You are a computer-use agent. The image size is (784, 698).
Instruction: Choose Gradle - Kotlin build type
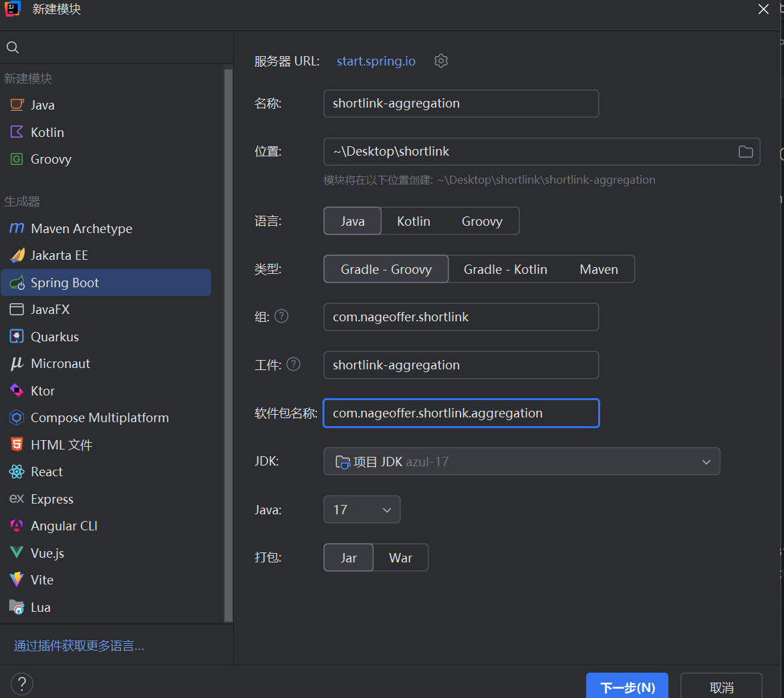click(x=505, y=269)
